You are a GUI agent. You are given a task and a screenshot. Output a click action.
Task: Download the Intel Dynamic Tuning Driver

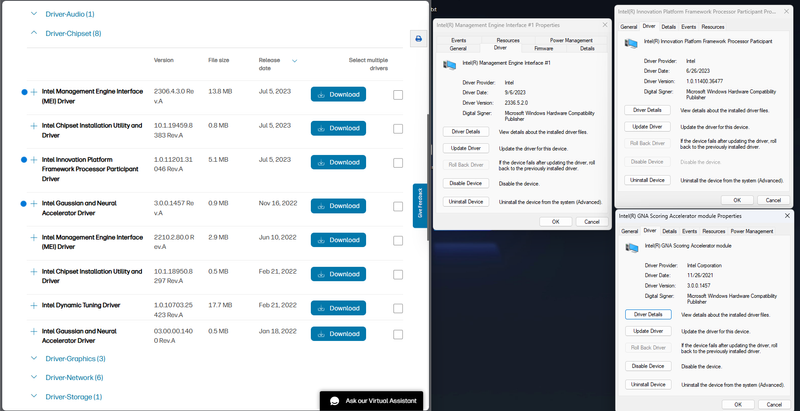coord(338,308)
